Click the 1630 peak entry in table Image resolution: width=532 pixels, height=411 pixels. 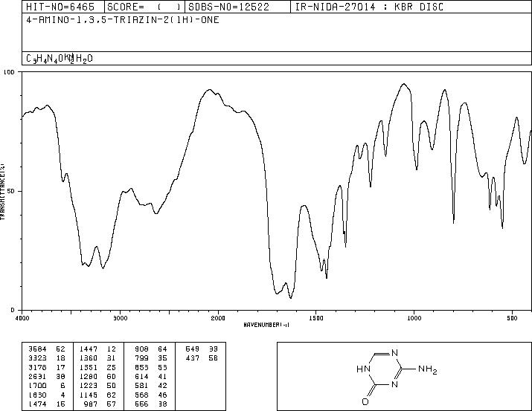pos(47,395)
